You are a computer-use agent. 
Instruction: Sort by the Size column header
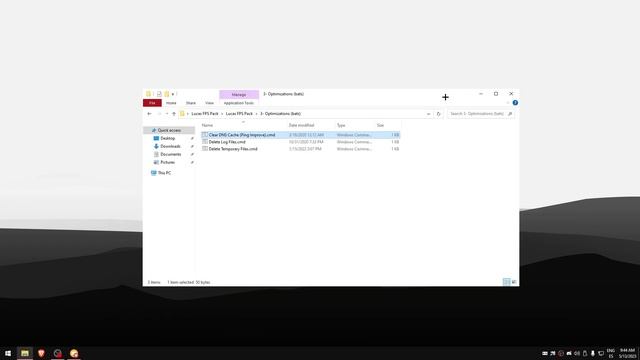tap(380, 125)
